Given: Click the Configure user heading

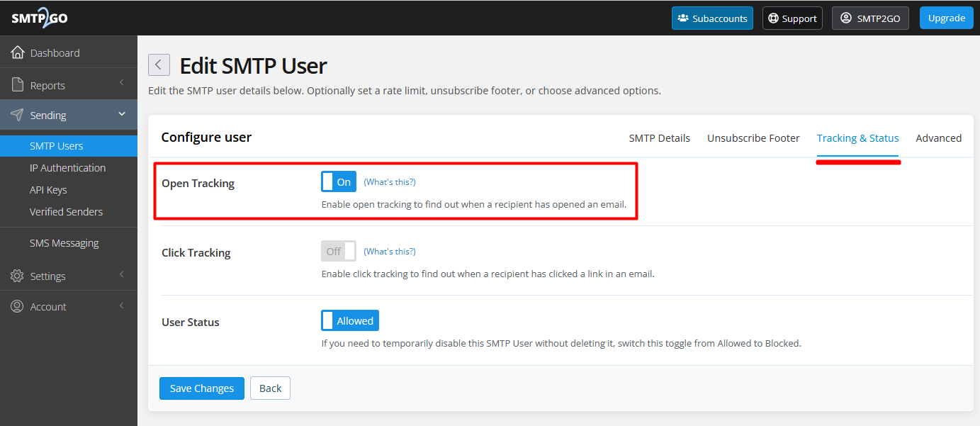Looking at the screenshot, I should point(206,138).
